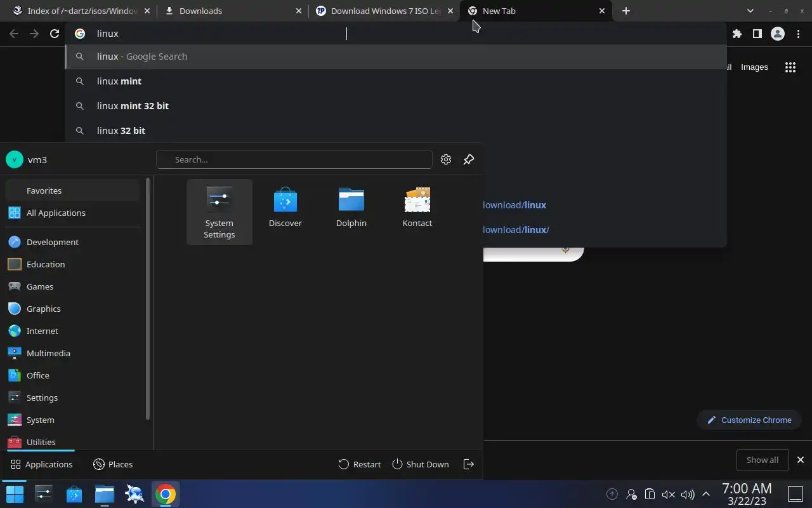
Task: Open a new Chrome tab with plus
Action: [x=626, y=11]
